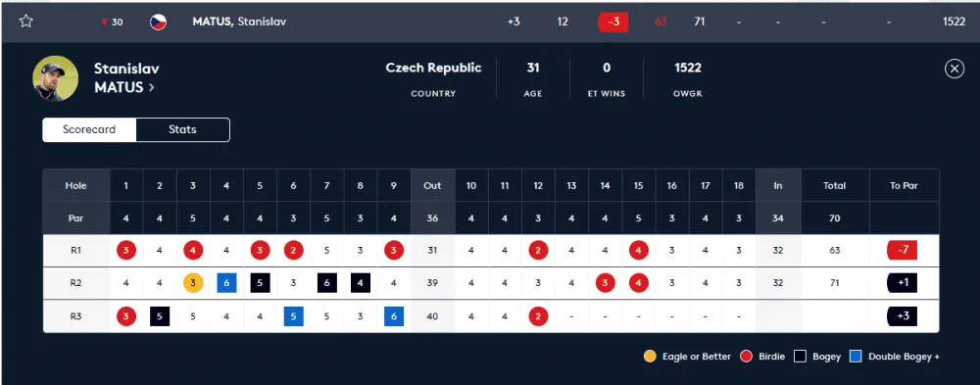
Task: Click the black bogey square on R3 hole 2
Action: 160,316
